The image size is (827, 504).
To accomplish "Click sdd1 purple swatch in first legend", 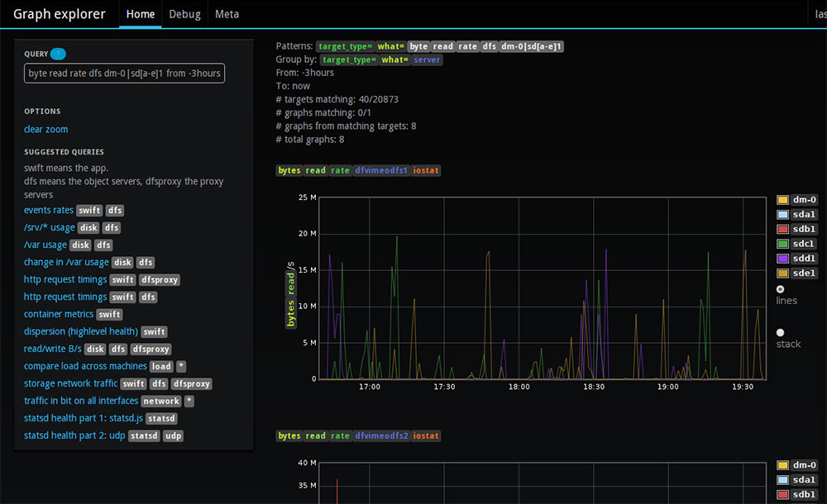I will (782, 259).
